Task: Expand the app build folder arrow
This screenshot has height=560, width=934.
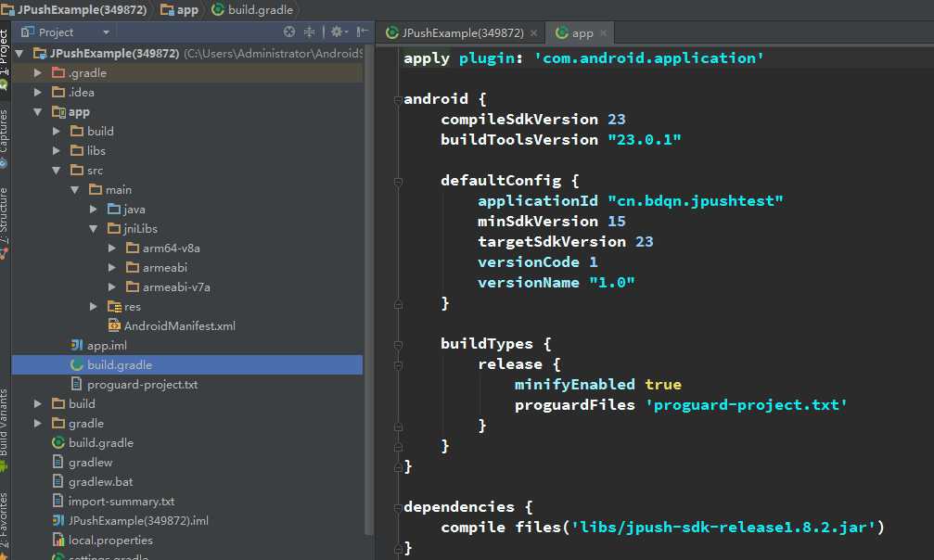Action: click(x=57, y=131)
